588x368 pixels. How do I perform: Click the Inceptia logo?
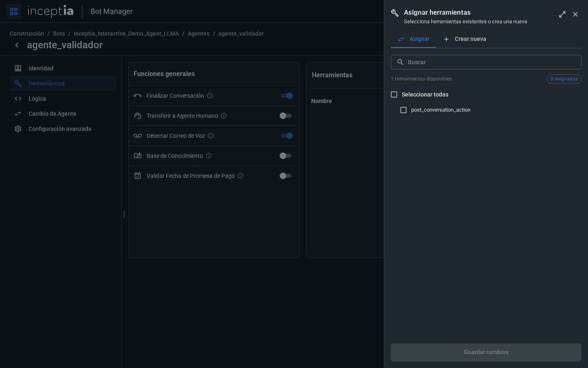pos(50,11)
